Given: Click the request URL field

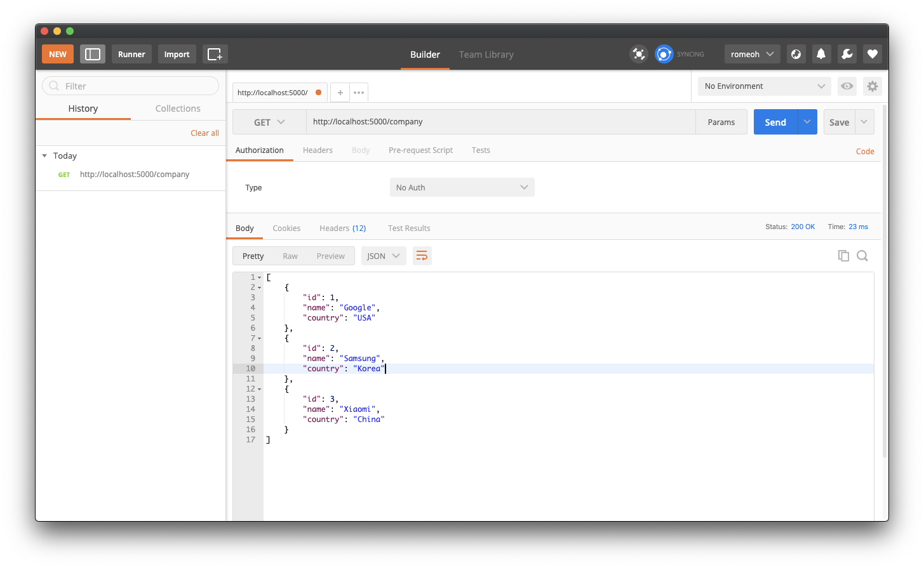Looking at the screenshot, I should [x=501, y=122].
